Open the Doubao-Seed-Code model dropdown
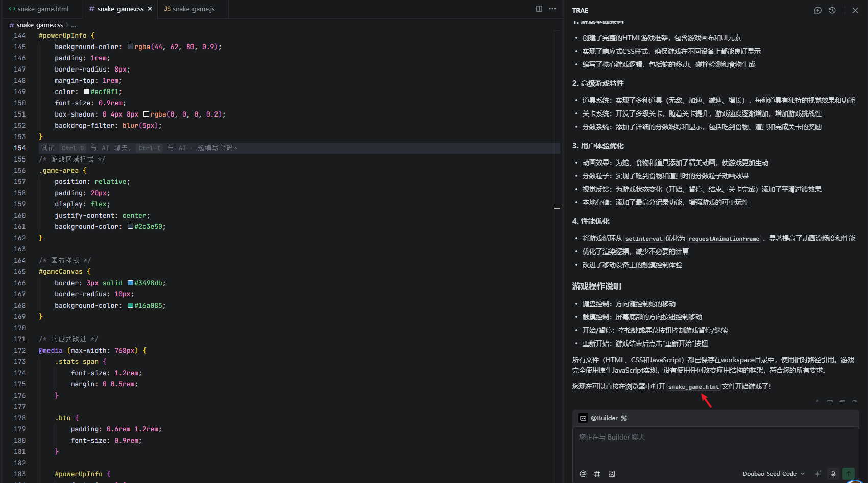 pyautogui.click(x=773, y=474)
